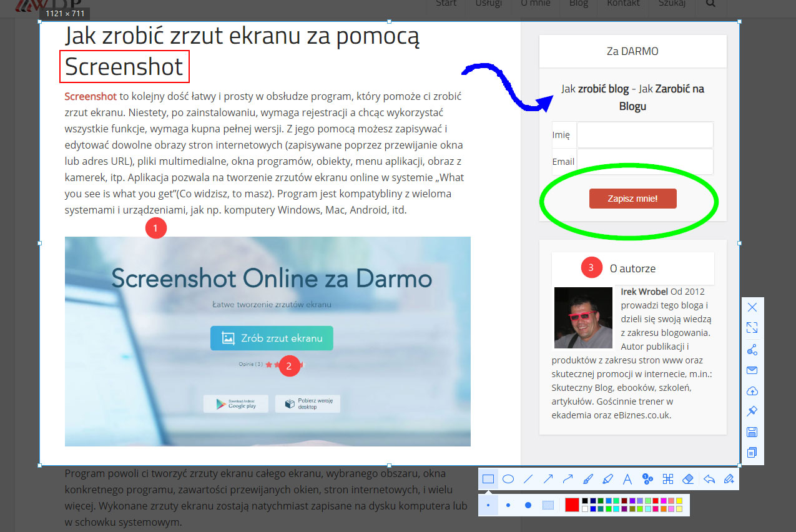Image resolution: width=796 pixels, height=532 pixels.
Task: Pick the olive color swatch
Action: [632, 509]
